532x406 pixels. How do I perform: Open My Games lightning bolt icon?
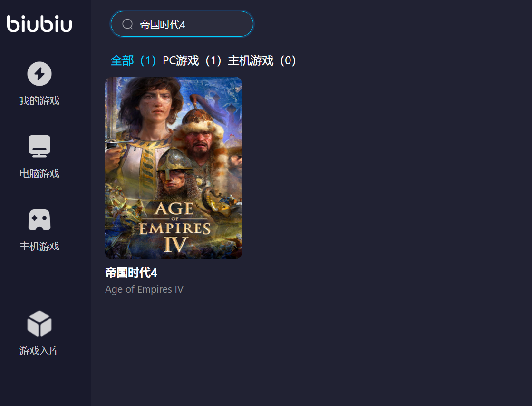pos(39,74)
